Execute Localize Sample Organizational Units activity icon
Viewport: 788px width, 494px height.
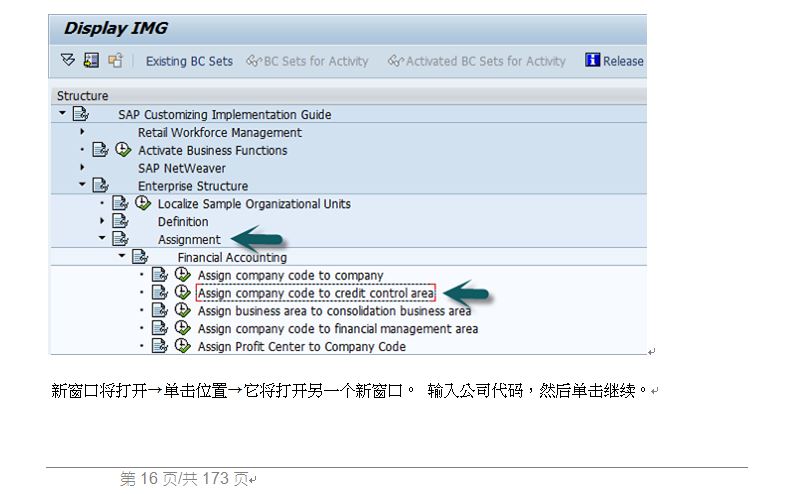coord(143,203)
